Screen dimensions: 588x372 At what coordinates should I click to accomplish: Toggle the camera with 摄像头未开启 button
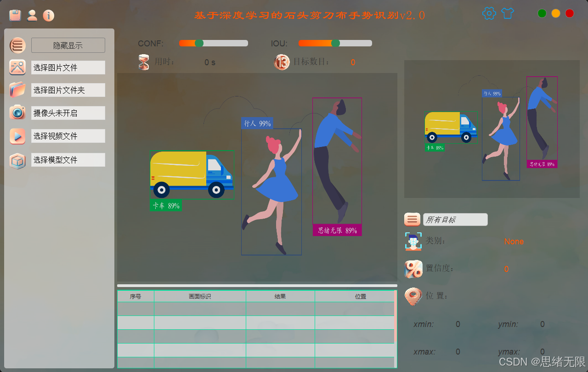(x=68, y=113)
